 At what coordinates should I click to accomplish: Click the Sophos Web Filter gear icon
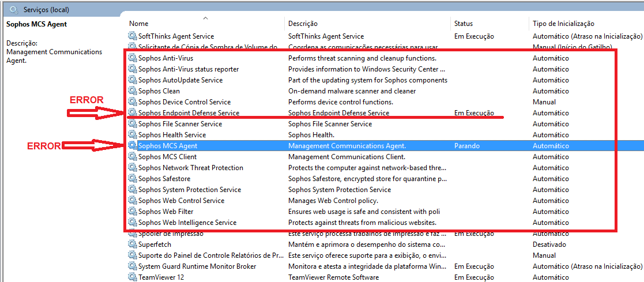coord(132,211)
